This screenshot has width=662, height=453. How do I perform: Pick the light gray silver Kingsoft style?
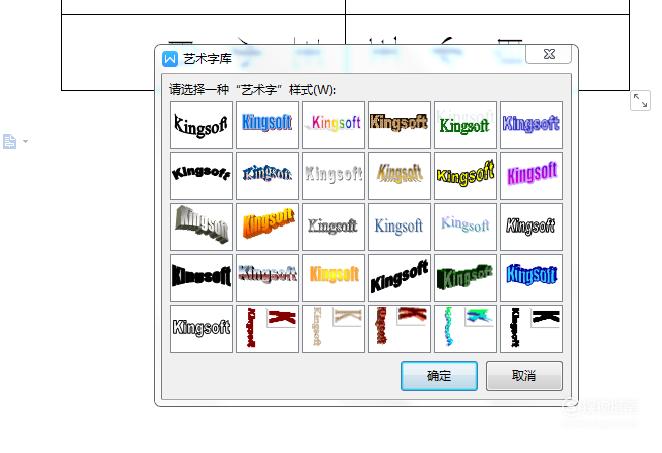(x=334, y=176)
